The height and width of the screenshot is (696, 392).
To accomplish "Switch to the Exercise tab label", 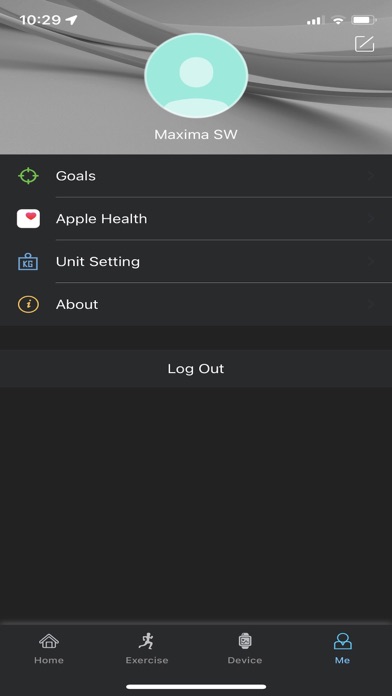I will click(x=147, y=660).
